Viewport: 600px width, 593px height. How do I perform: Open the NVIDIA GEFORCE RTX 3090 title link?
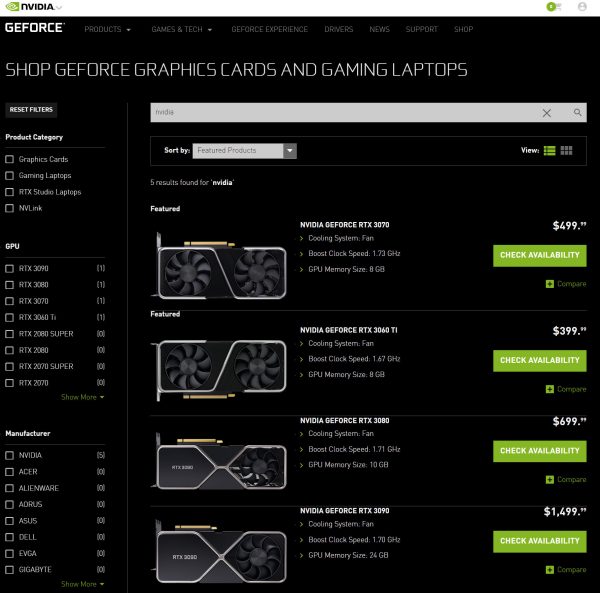point(344,511)
